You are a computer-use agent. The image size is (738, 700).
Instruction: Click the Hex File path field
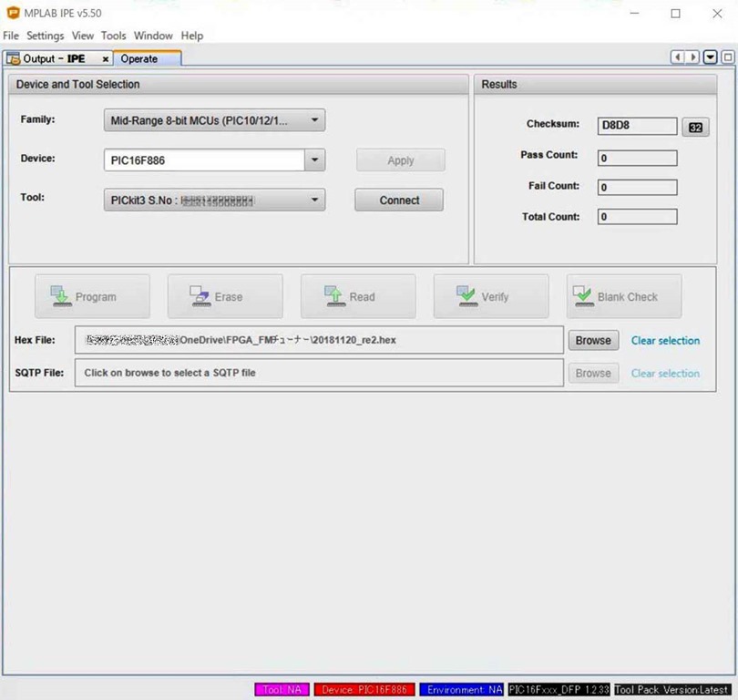coord(319,340)
